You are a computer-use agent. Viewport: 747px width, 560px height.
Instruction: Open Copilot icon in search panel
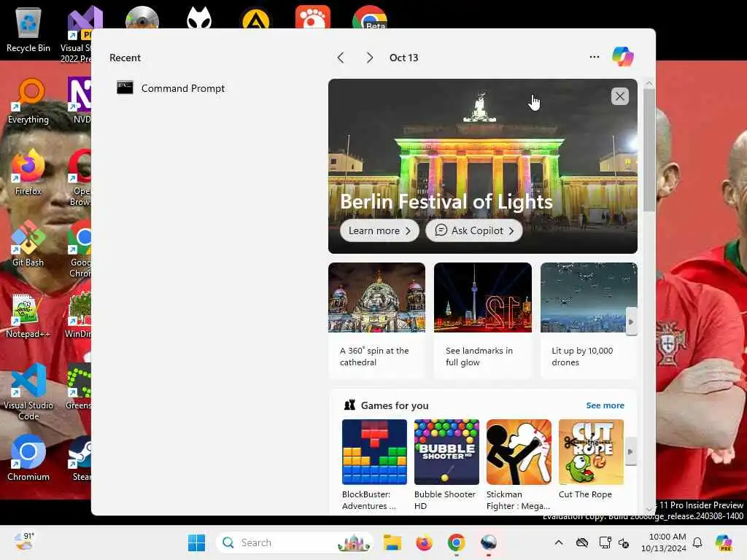623,57
